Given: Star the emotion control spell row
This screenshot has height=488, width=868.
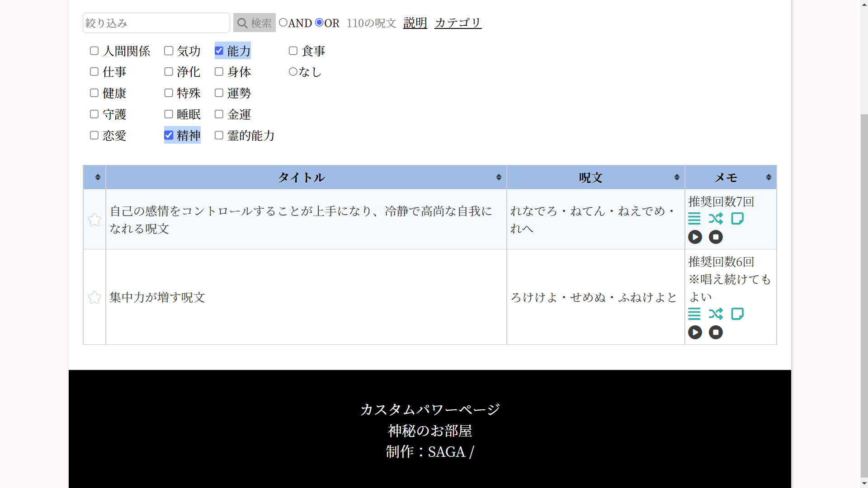Looking at the screenshot, I should (94, 220).
